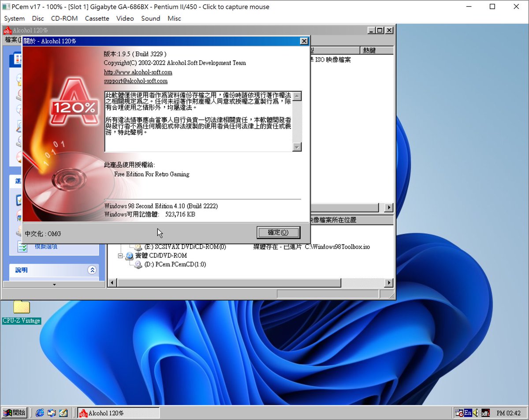Screen dimensions: 529x420
Task: Open the System menu in PCem
Action: [x=15, y=19]
